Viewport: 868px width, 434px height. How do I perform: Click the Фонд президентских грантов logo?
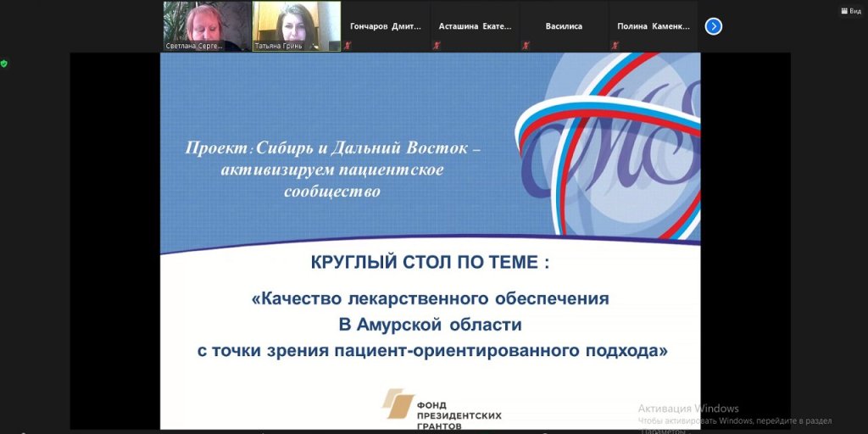coord(441,409)
